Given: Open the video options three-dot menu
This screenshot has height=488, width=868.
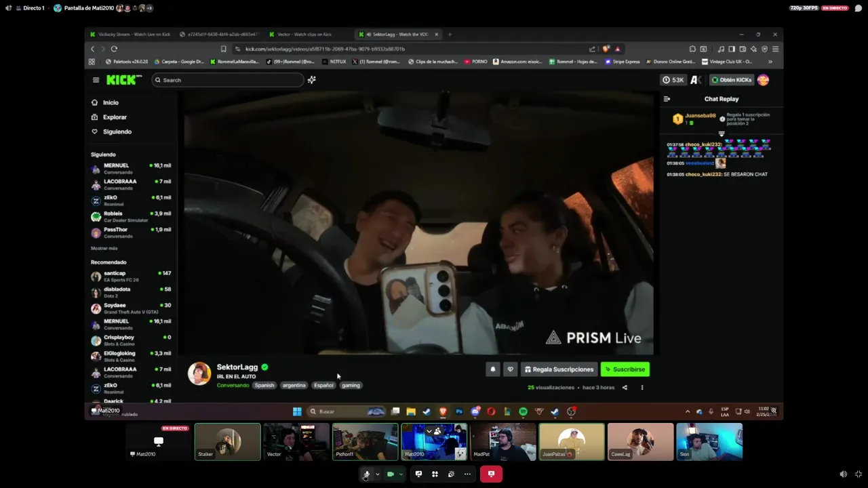Looking at the screenshot, I should tap(642, 388).
